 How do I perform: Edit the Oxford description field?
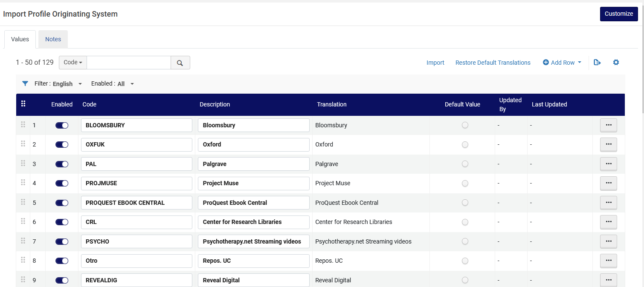coord(254,144)
